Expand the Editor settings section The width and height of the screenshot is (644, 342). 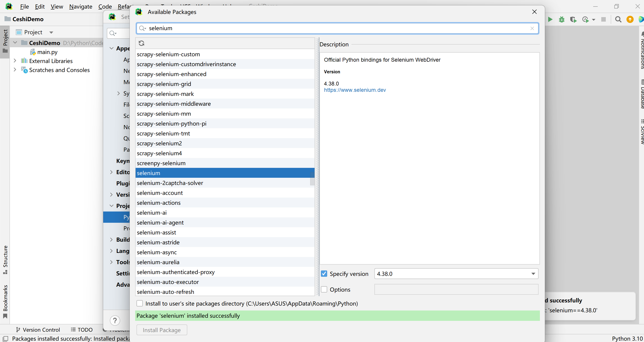tap(112, 172)
